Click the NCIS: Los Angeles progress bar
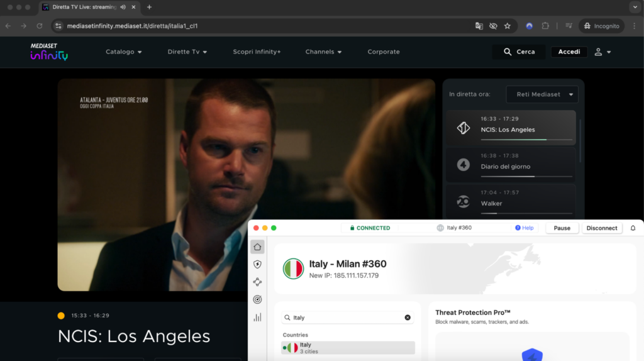Viewport: 644px width, 361px height. tap(526, 140)
